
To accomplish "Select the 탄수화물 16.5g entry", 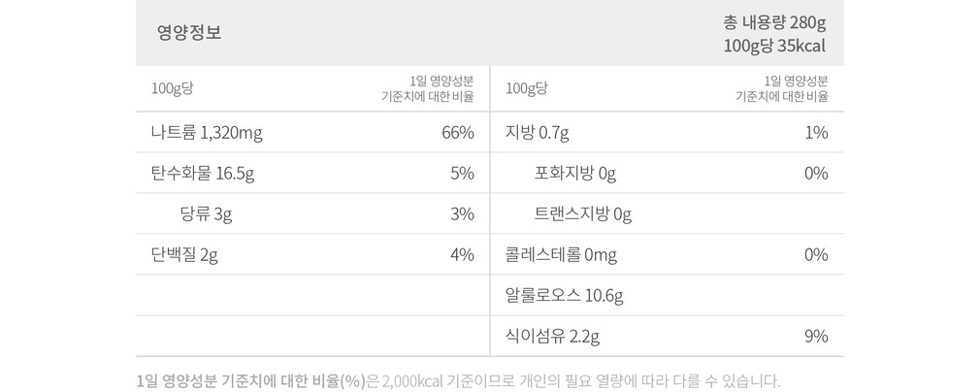I will pyautogui.click(x=202, y=174).
